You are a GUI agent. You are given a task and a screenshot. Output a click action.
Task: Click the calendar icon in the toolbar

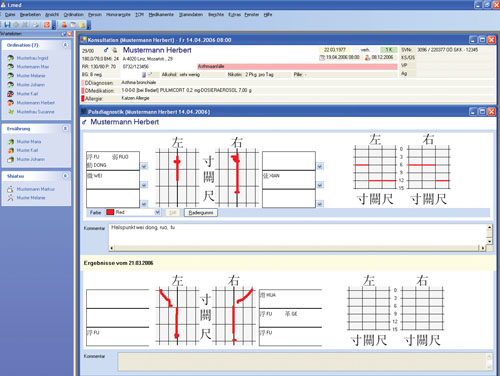(73, 25)
